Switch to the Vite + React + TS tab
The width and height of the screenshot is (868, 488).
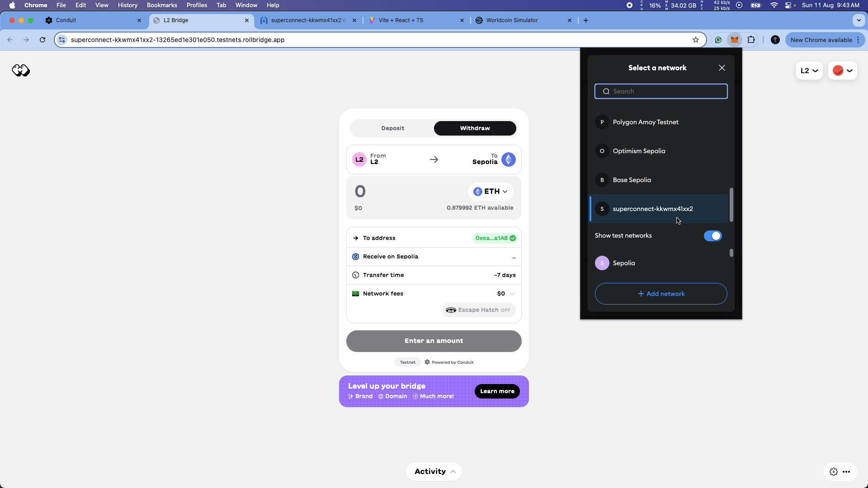pyautogui.click(x=416, y=20)
